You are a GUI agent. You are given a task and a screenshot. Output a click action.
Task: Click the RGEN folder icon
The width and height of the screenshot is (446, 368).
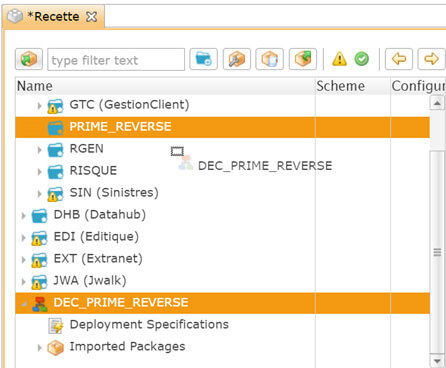55,150
